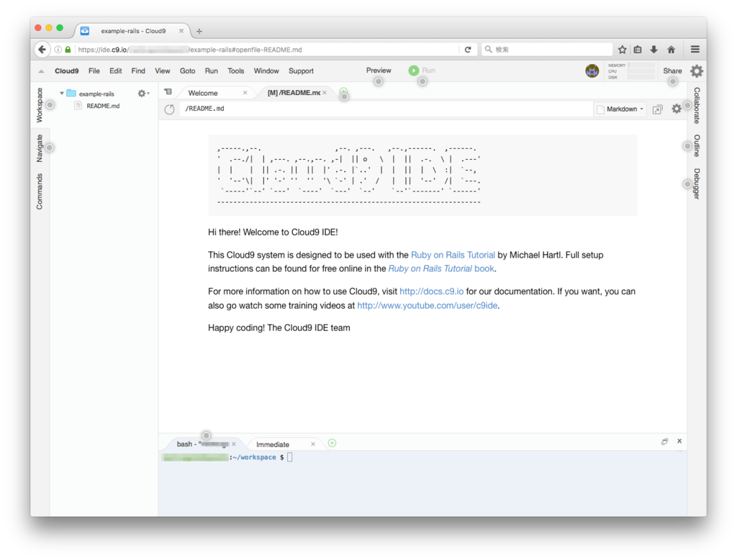The image size is (737, 560).
Task: Toggle the Outline side panel
Action: pos(697,146)
